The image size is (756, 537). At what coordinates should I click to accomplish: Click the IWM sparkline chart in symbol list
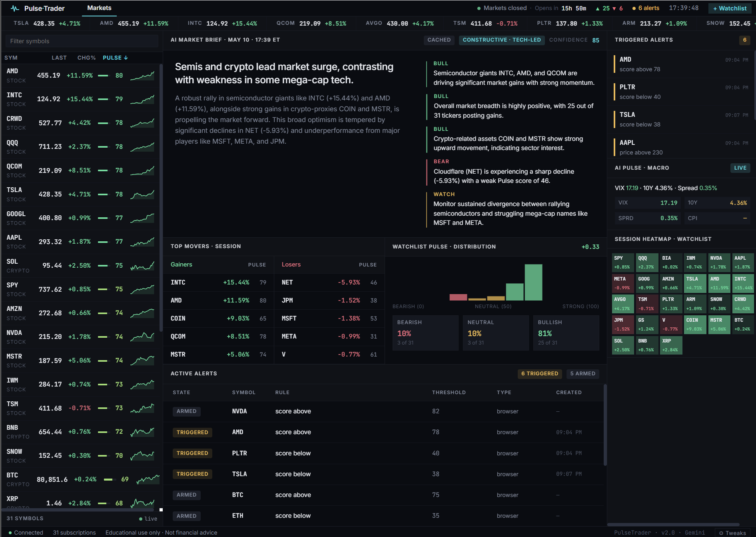(142, 385)
